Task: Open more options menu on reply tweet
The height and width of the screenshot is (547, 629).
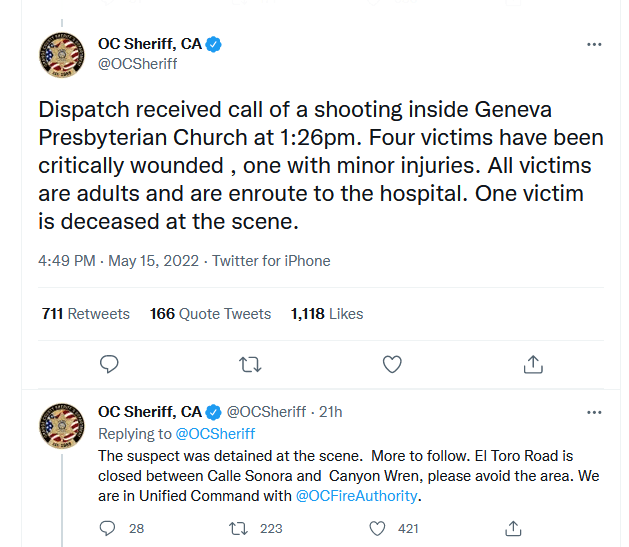Action: (x=594, y=412)
